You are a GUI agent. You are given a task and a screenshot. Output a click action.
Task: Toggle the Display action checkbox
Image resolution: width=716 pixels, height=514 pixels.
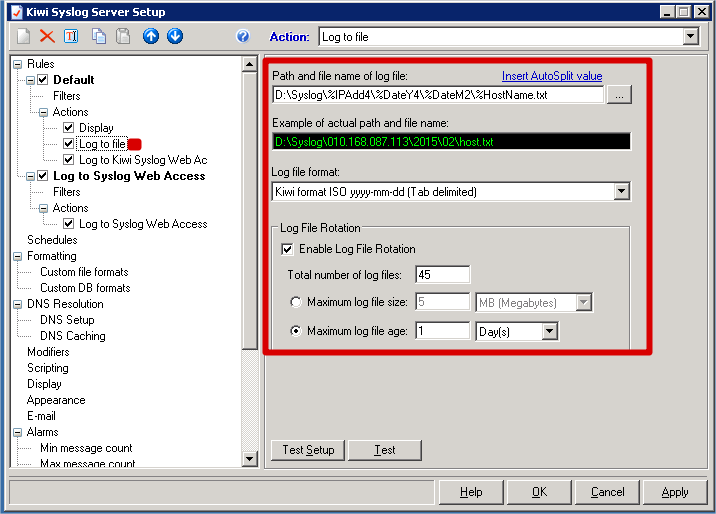point(68,128)
